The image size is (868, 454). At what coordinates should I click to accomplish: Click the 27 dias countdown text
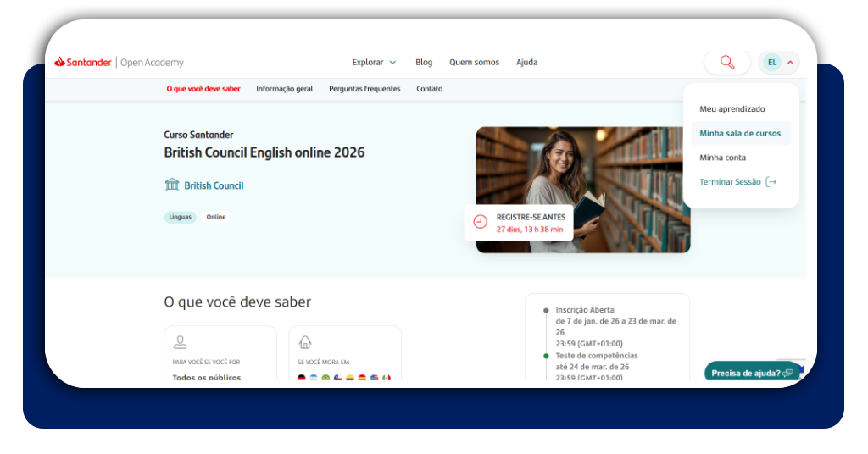[530, 230]
